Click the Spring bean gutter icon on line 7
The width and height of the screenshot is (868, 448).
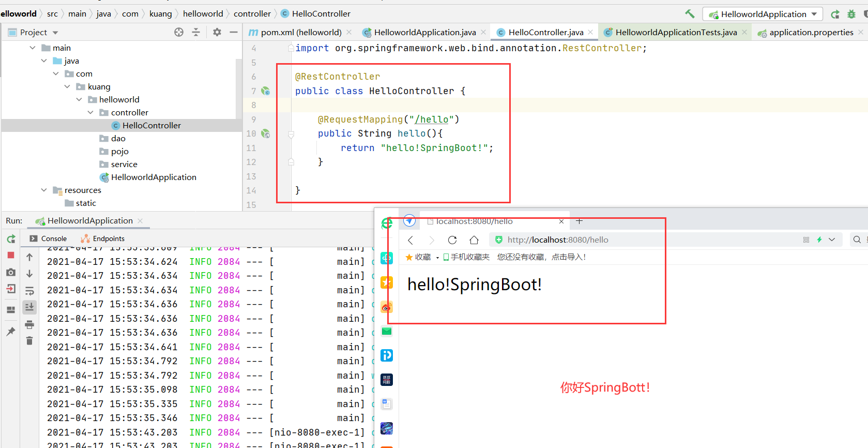click(265, 91)
